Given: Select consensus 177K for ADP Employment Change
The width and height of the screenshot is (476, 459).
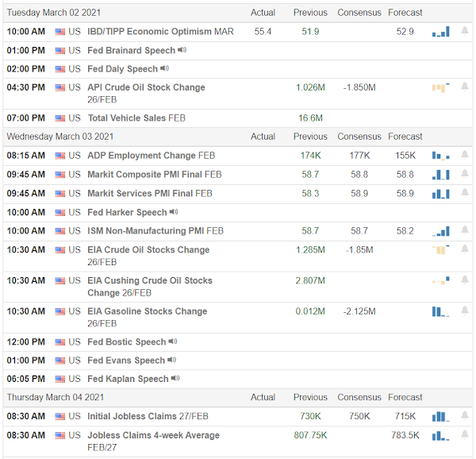Looking at the screenshot, I should 359,156.
